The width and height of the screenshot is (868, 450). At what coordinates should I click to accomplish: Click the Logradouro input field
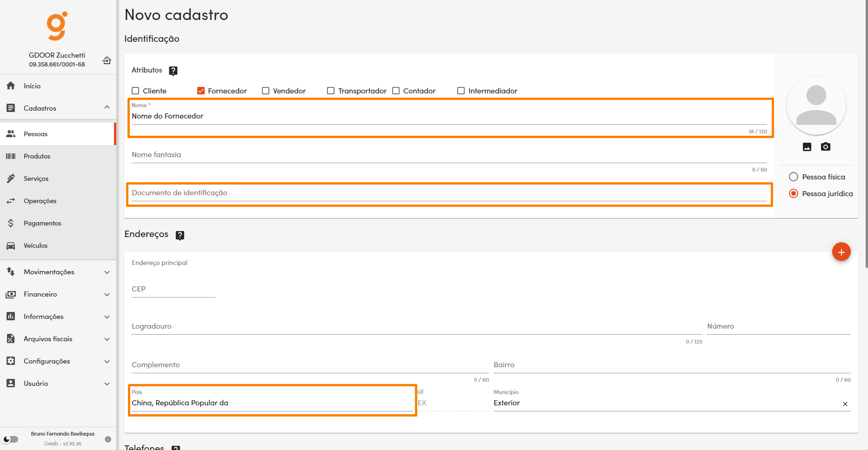[417, 326]
